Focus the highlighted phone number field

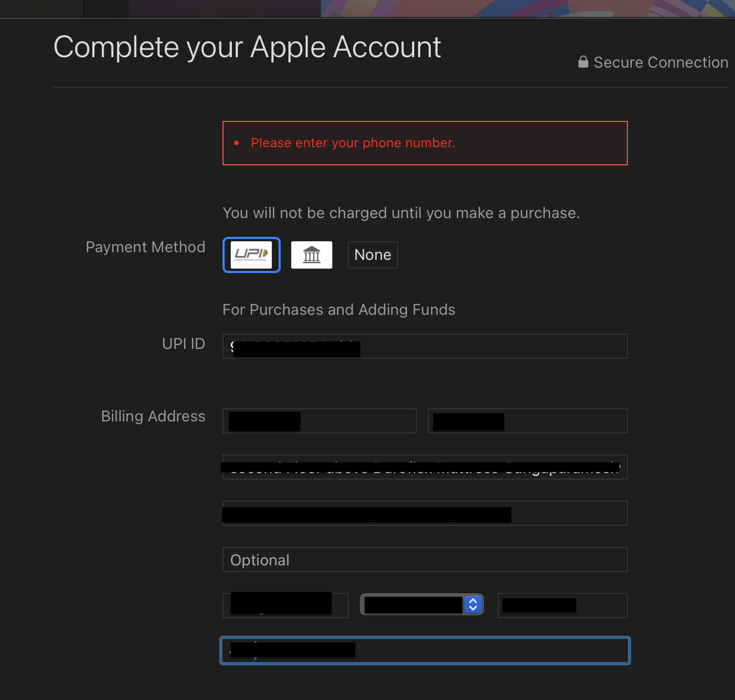424,650
